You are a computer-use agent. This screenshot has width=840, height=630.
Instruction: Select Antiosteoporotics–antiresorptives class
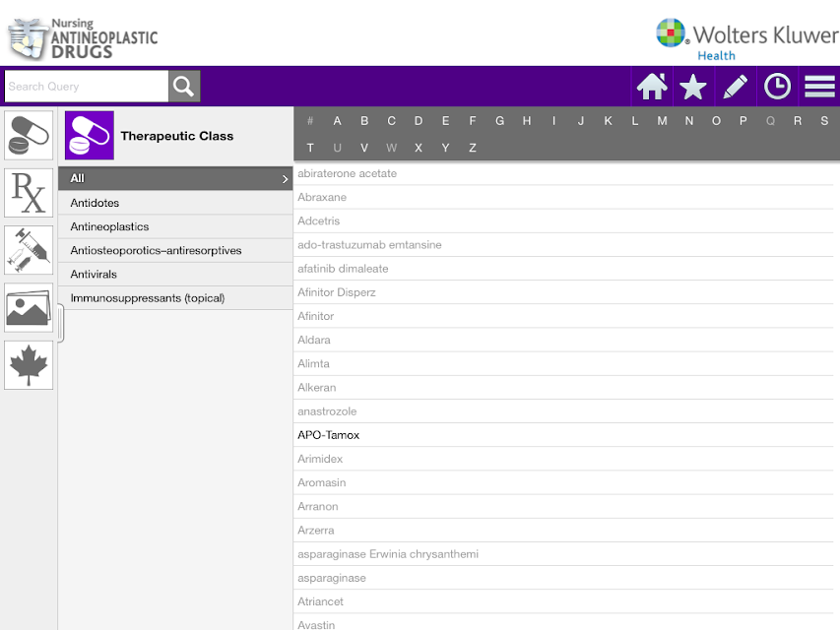(175, 250)
